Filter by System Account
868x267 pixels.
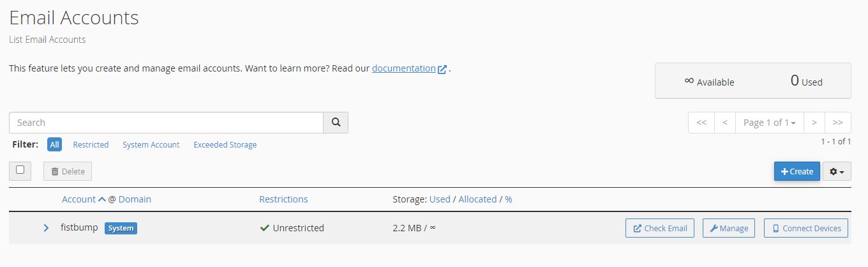(x=151, y=145)
